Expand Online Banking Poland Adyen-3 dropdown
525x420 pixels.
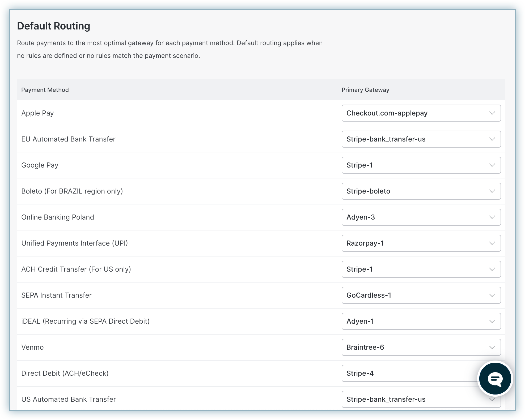(x=421, y=217)
